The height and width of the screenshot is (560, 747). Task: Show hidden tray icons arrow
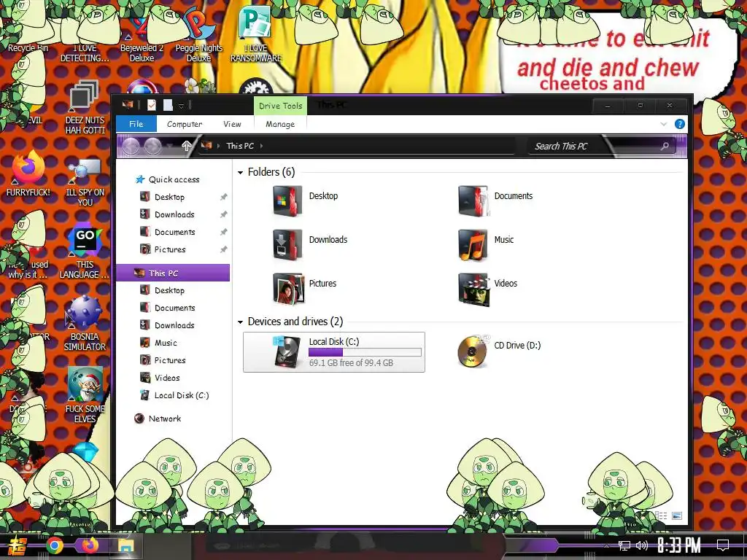pos(606,545)
